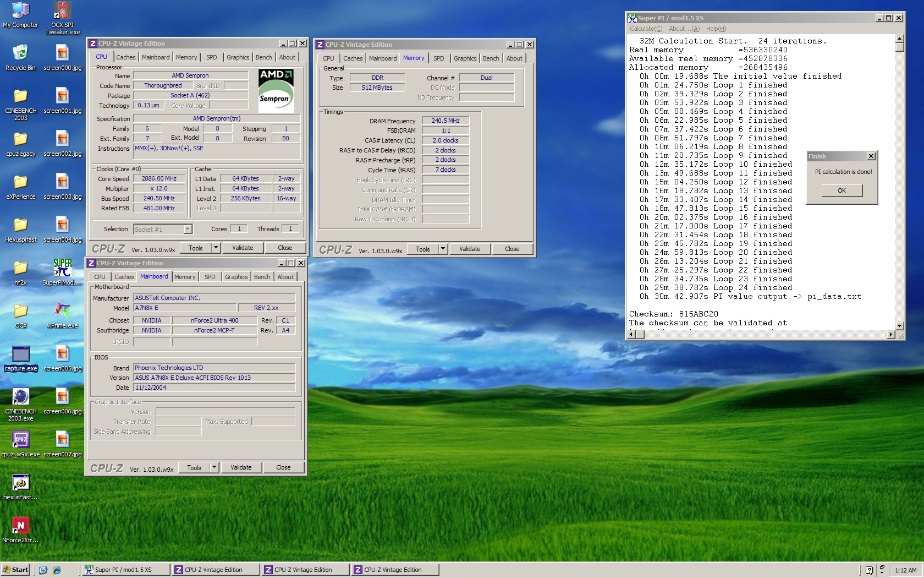Open Tools dropdown arrow in CPU window
This screenshot has height=578, width=924.
(216, 248)
